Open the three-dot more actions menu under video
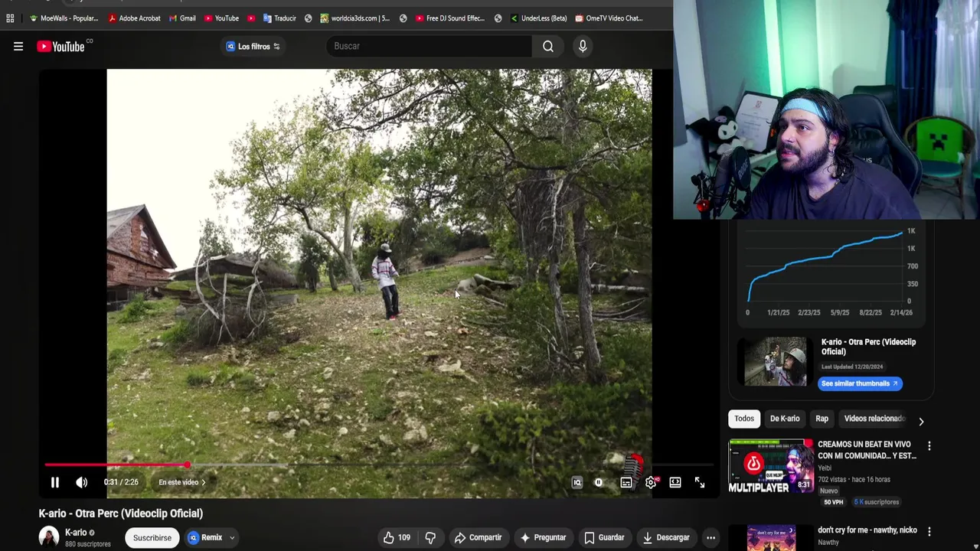 (x=710, y=537)
